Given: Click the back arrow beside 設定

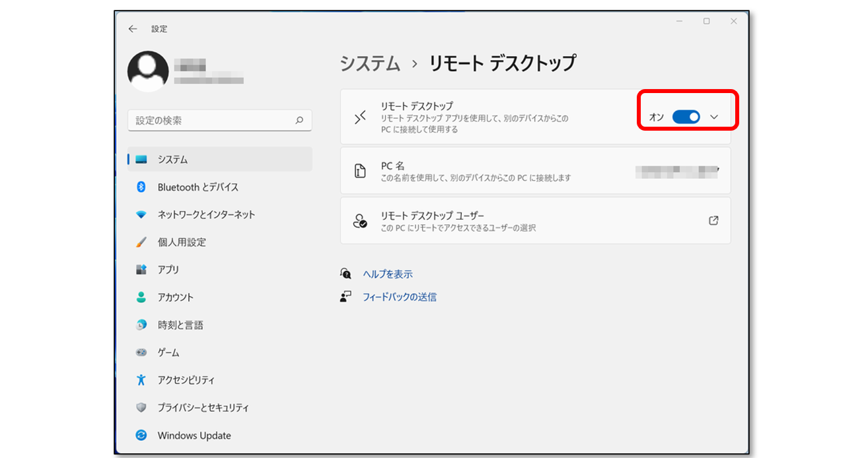Looking at the screenshot, I should pyautogui.click(x=133, y=29).
